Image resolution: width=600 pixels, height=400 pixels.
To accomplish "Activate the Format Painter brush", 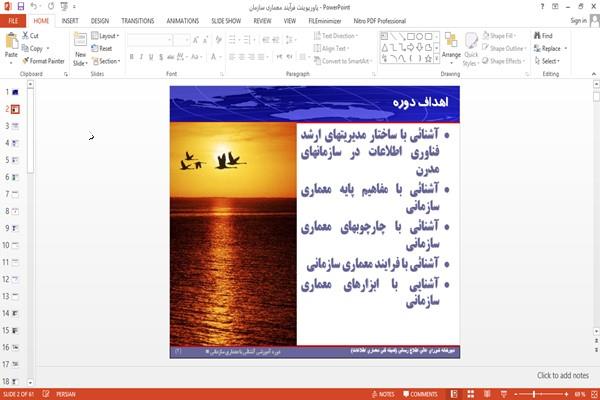I will click(43, 61).
